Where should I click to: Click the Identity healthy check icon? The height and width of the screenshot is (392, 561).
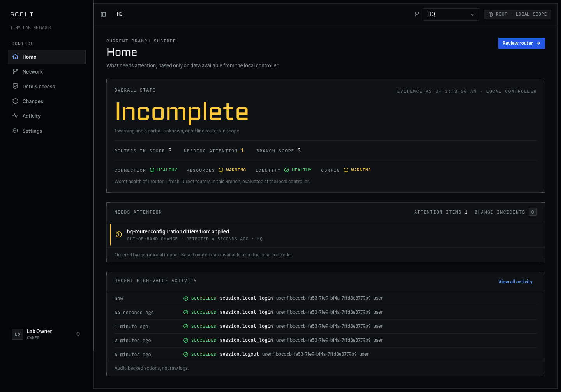pos(287,170)
